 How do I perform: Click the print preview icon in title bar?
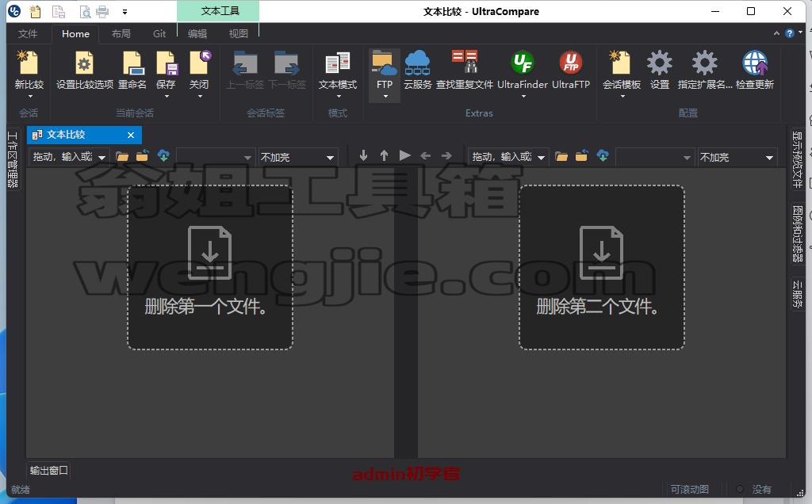[85, 11]
